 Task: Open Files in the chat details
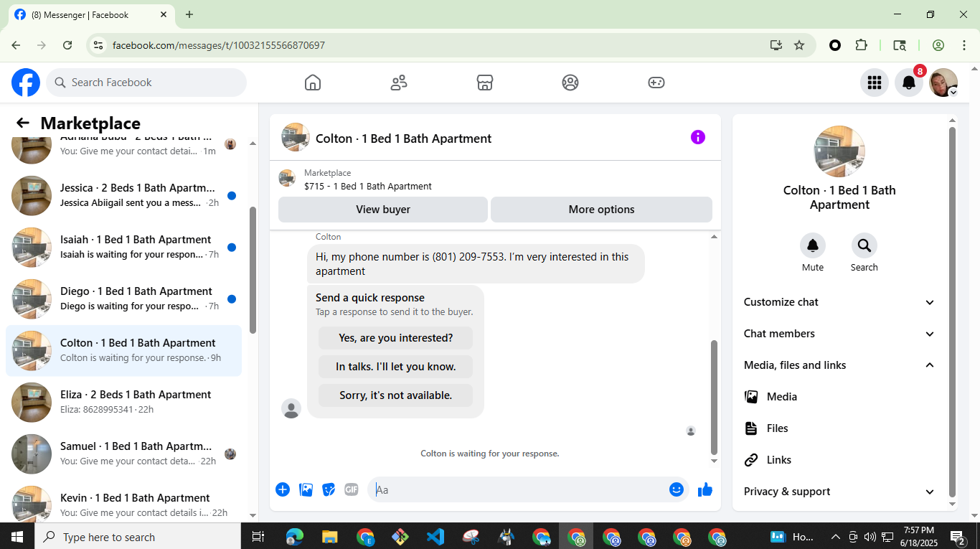point(839,428)
